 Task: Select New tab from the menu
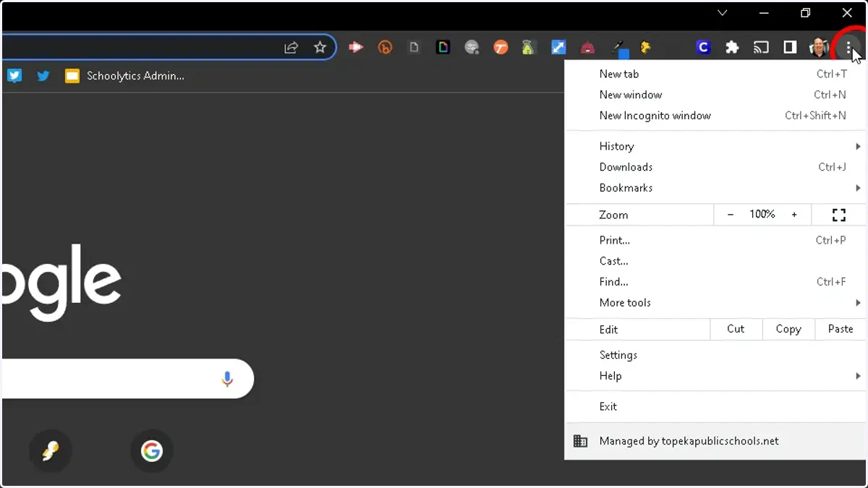716,74
